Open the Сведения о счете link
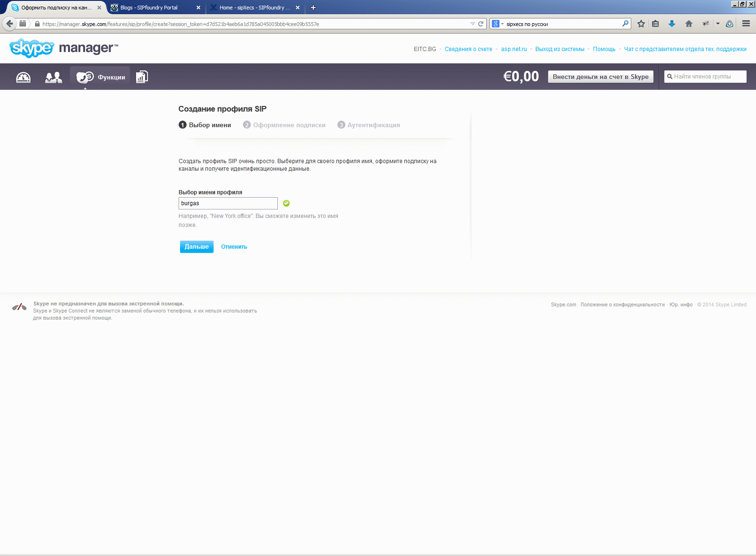756x556 pixels. (468, 49)
